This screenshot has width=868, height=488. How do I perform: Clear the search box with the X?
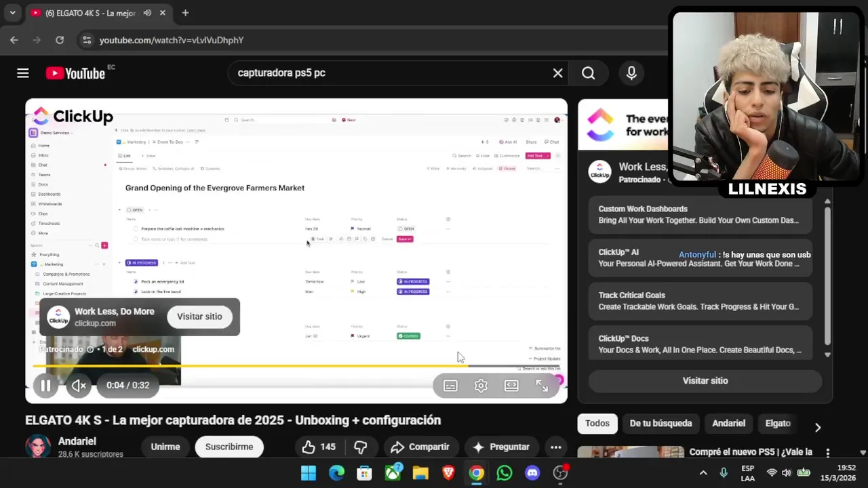(x=557, y=73)
